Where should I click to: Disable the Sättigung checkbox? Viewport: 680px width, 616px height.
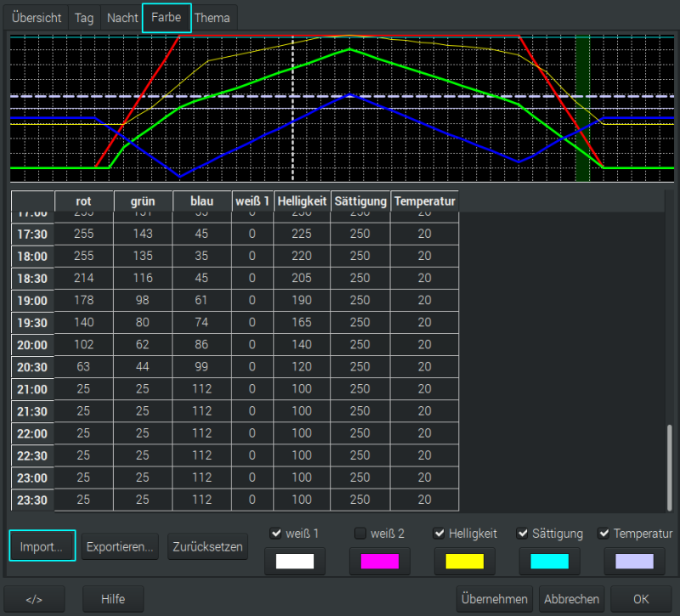tap(524, 534)
